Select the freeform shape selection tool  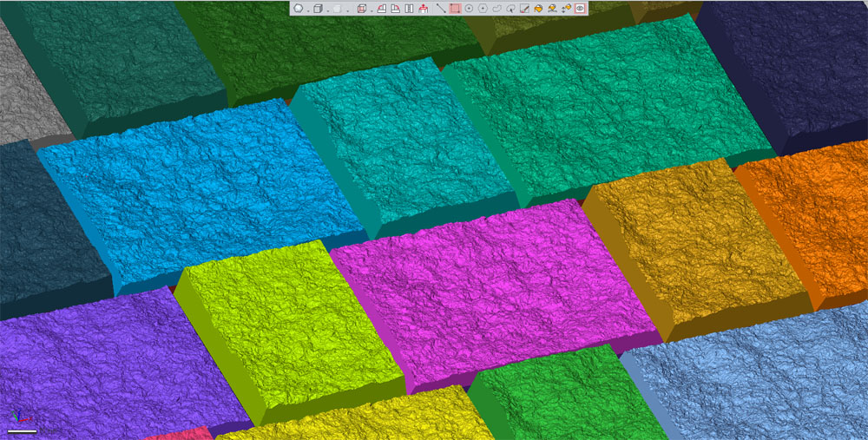[496, 9]
